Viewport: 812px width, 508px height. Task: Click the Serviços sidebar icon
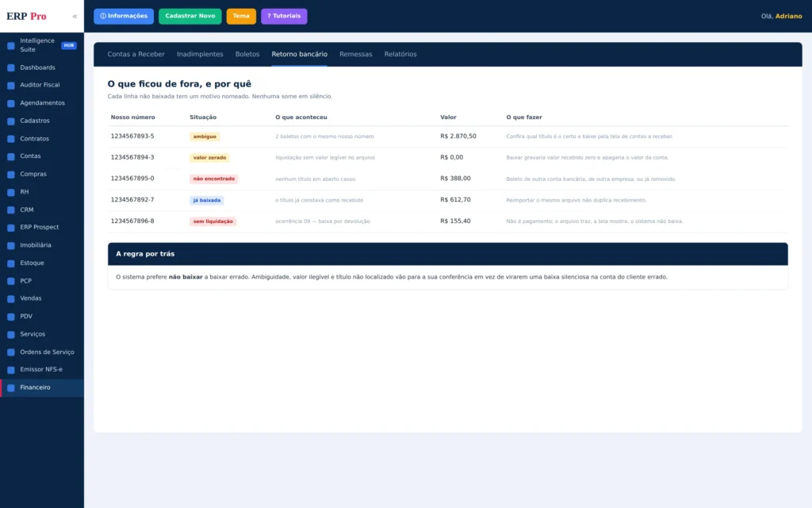point(11,334)
